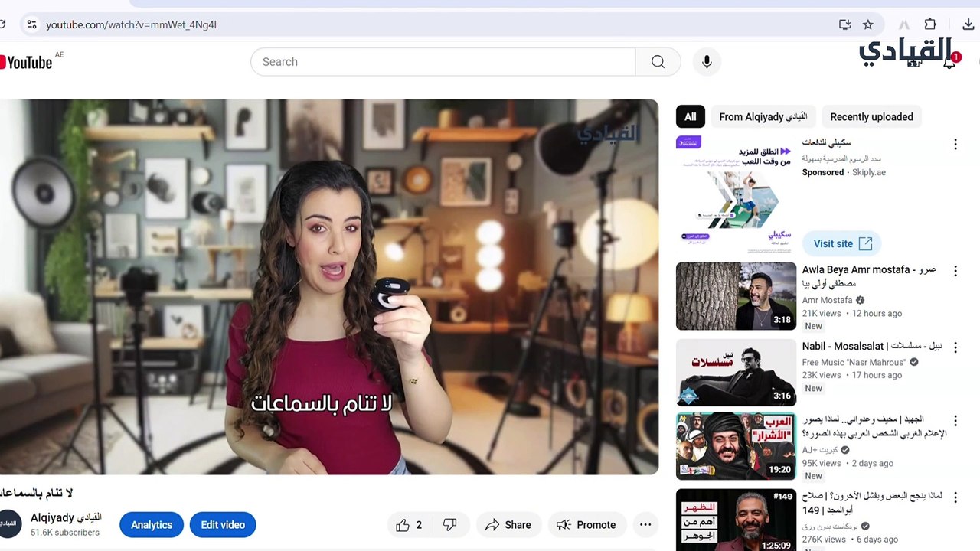980x551 pixels.
Task: View site information icon beside the URL
Action: [31, 24]
